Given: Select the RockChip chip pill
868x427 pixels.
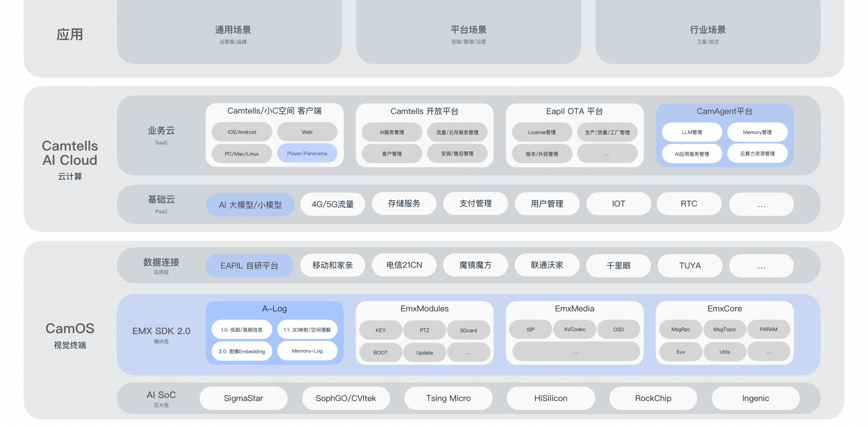Looking at the screenshot, I should [x=653, y=398].
